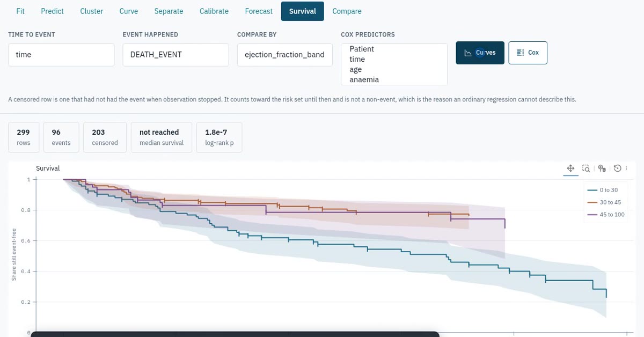Switch to the Fit tab
The width and height of the screenshot is (644, 337).
click(x=20, y=11)
